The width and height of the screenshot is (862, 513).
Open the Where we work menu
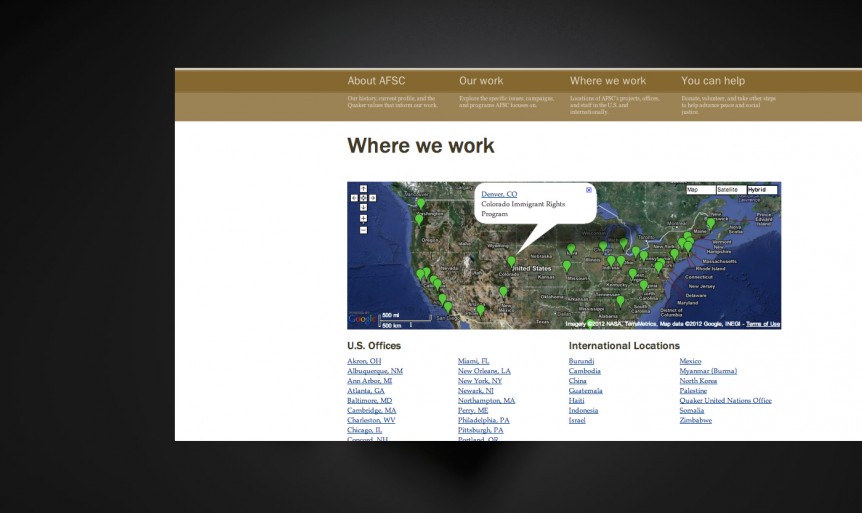[x=608, y=81]
